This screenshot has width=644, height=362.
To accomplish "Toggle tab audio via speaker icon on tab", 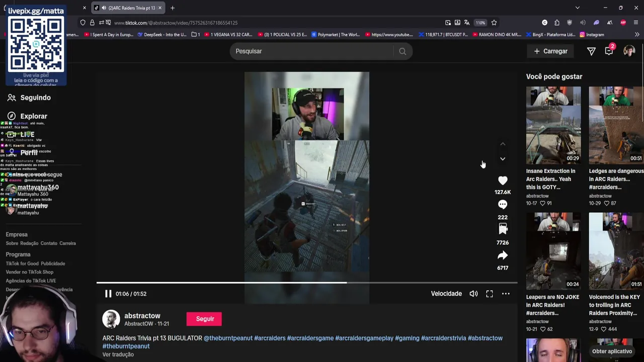I will point(103,8).
